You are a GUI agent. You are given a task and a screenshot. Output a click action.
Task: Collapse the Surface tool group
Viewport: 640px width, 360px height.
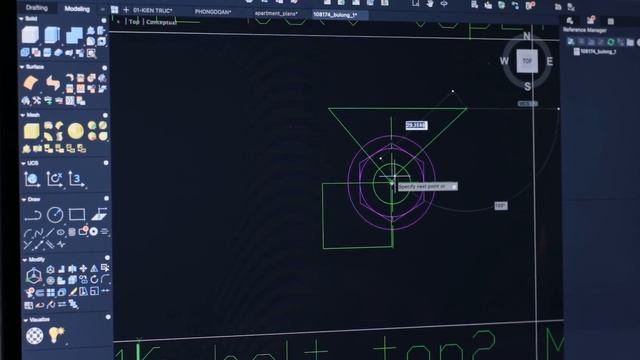[22, 67]
